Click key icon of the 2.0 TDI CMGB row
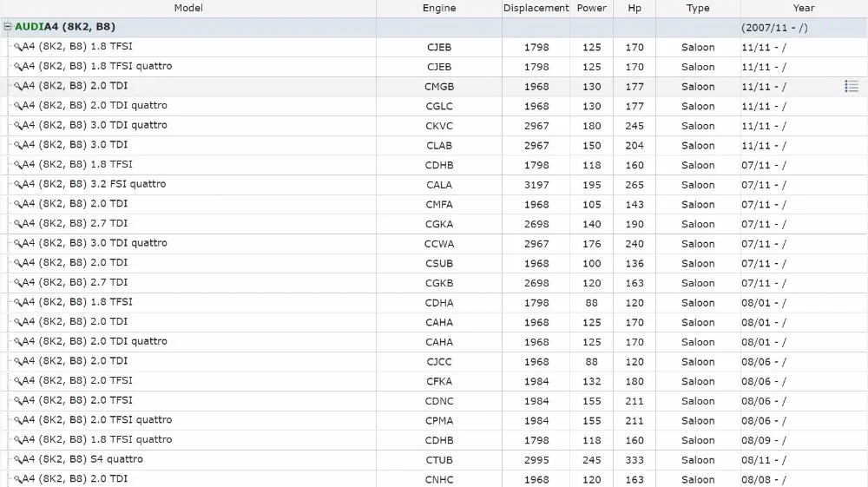868x487 pixels. (x=17, y=87)
